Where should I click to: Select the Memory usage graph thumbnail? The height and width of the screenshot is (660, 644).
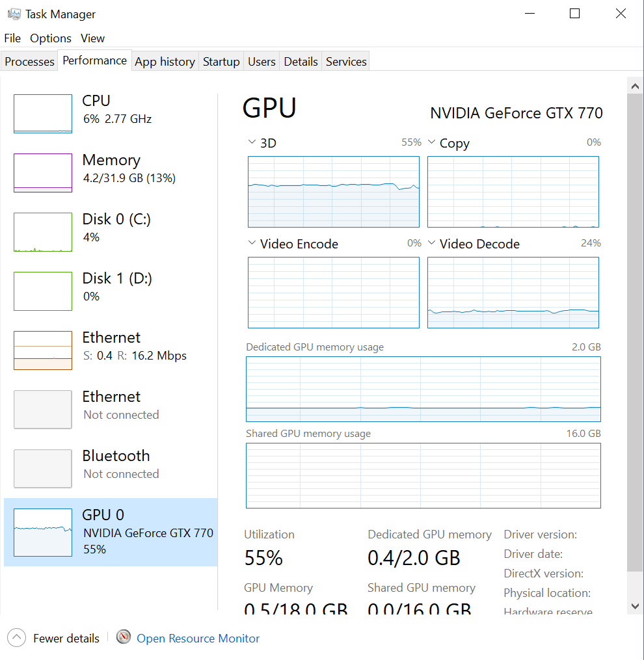pyautogui.click(x=43, y=172)
